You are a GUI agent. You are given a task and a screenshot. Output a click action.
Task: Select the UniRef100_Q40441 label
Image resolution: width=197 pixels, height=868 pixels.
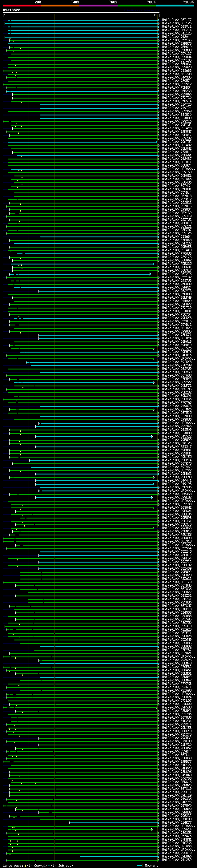[177, 481]
